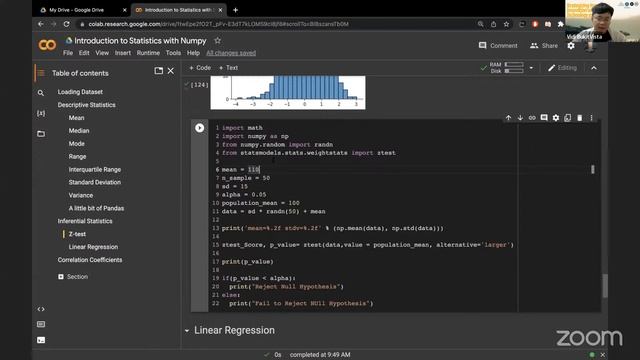The image size is (640, 360).
Task: Open the File menu
Action: pos(68,53)
